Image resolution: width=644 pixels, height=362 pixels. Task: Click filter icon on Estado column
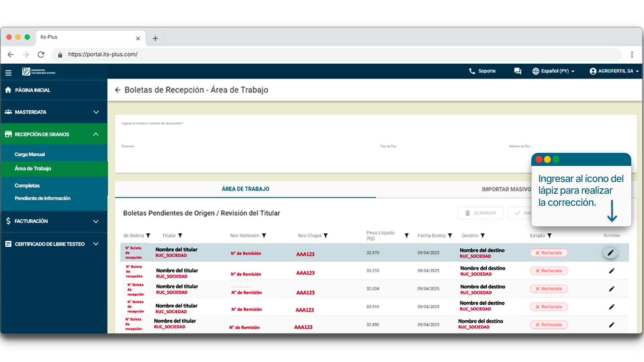[x=549, y=236]
